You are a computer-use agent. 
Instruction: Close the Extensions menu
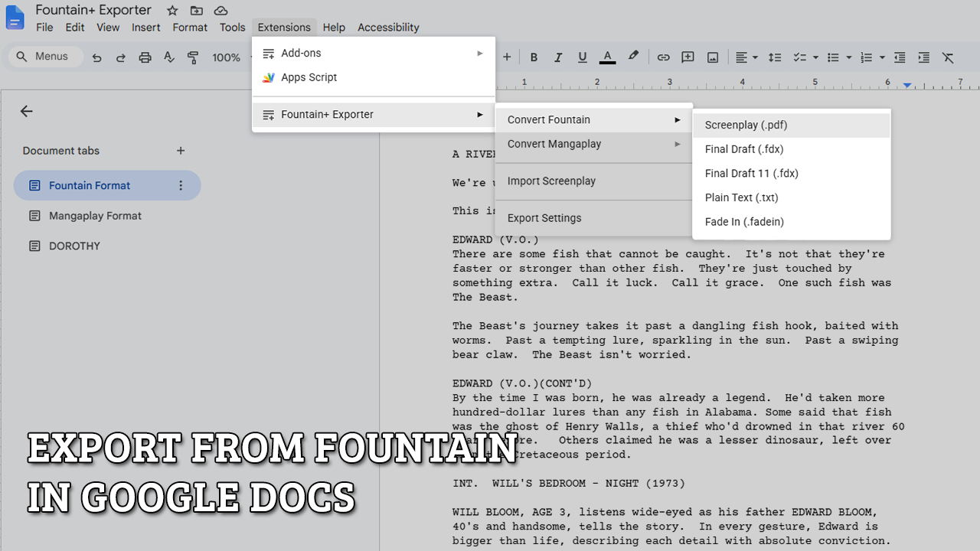[284, 28]
